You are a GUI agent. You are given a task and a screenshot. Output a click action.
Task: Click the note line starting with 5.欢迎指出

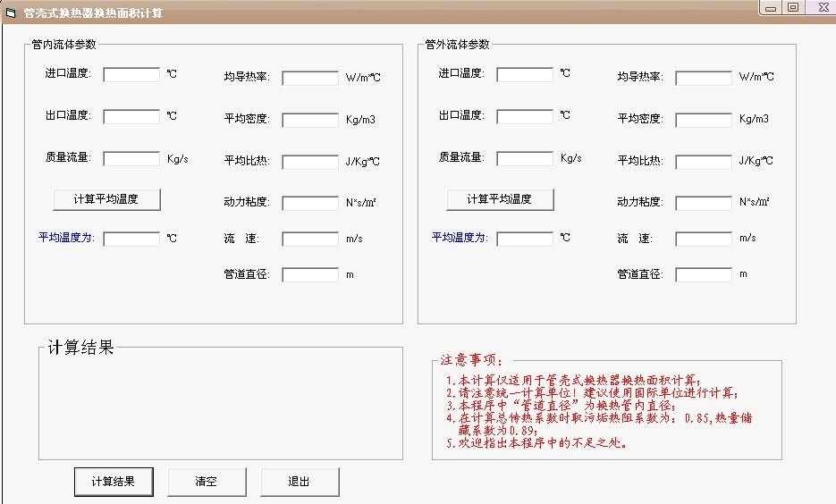[536, 442]
